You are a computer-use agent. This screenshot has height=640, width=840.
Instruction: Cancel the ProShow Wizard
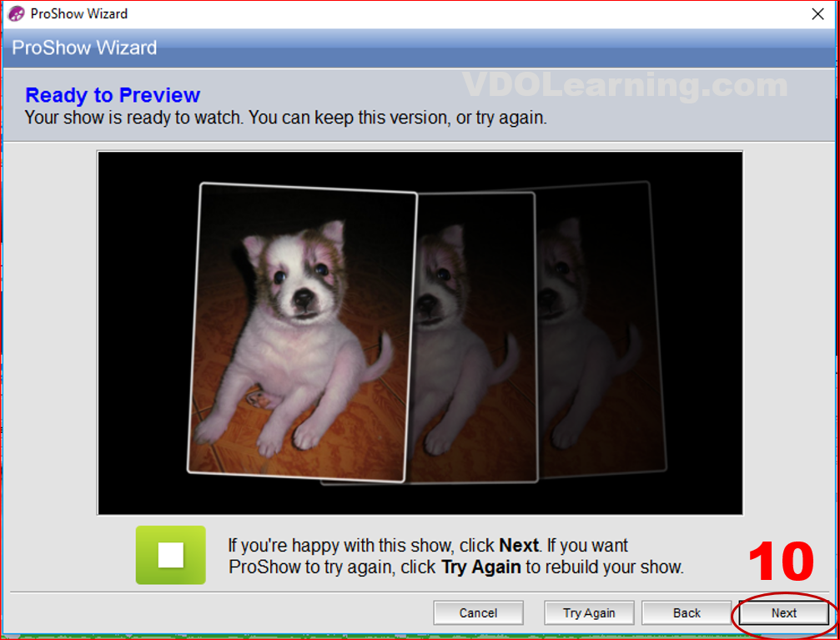(479, 612)
